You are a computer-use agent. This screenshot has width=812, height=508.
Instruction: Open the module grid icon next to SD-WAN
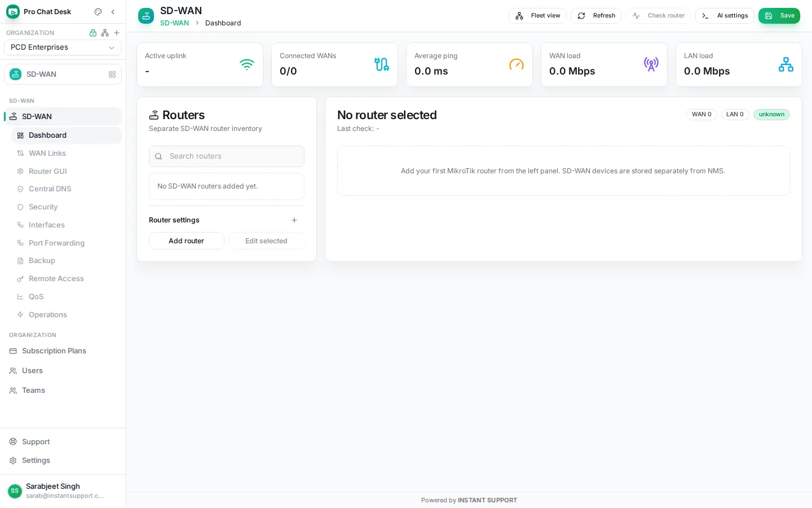112,75
